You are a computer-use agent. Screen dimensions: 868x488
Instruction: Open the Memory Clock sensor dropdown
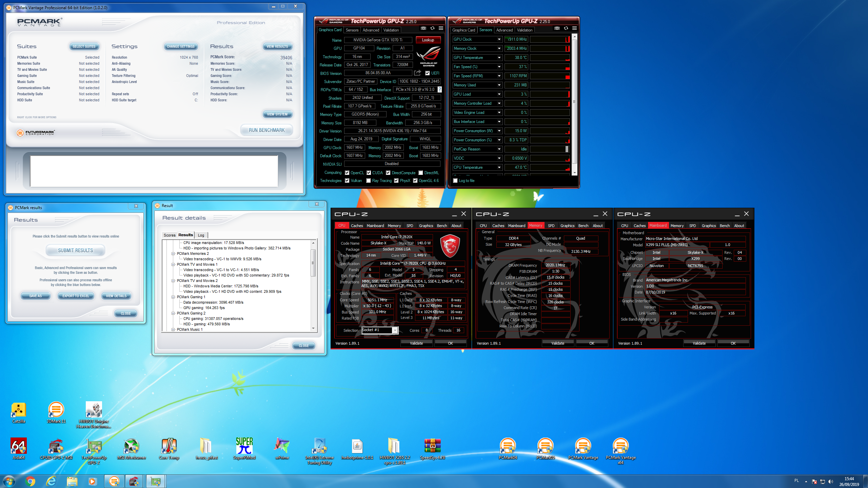click(499, 48)
